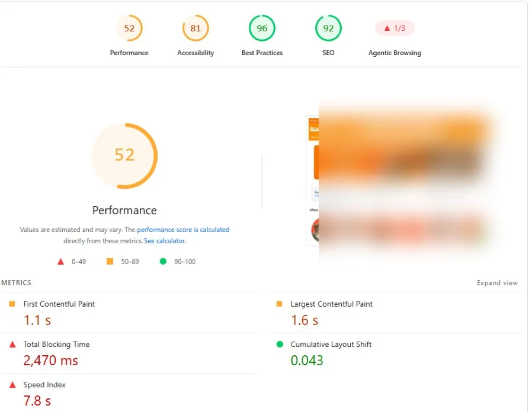Click the red triangle 0–49 legend icon
532x412 pixels.
[61, 262]
